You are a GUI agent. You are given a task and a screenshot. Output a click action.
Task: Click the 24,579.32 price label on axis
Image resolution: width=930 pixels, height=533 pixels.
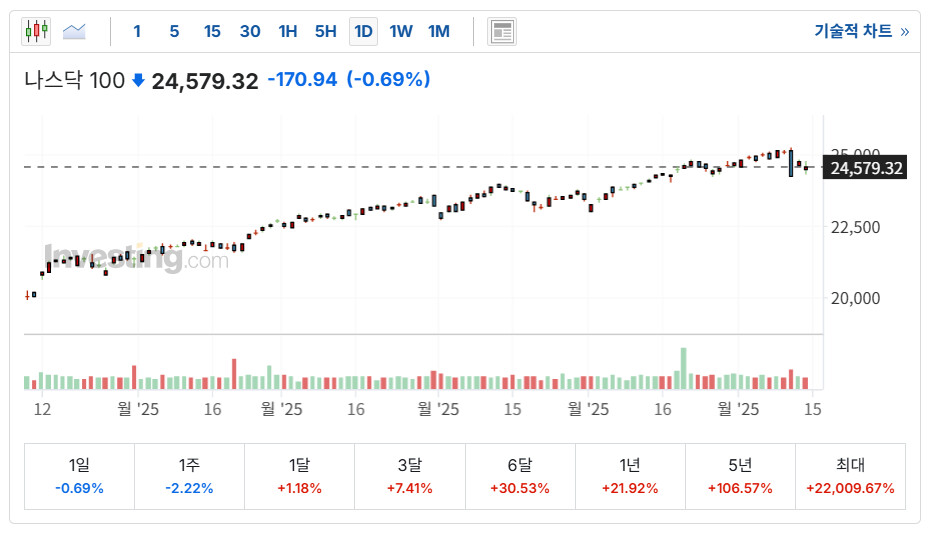click(866, 168)
